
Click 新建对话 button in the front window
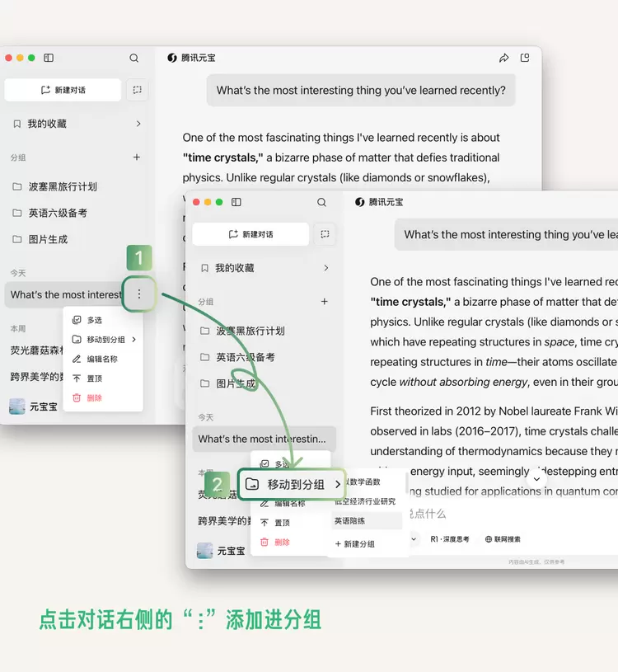point(250,234)
